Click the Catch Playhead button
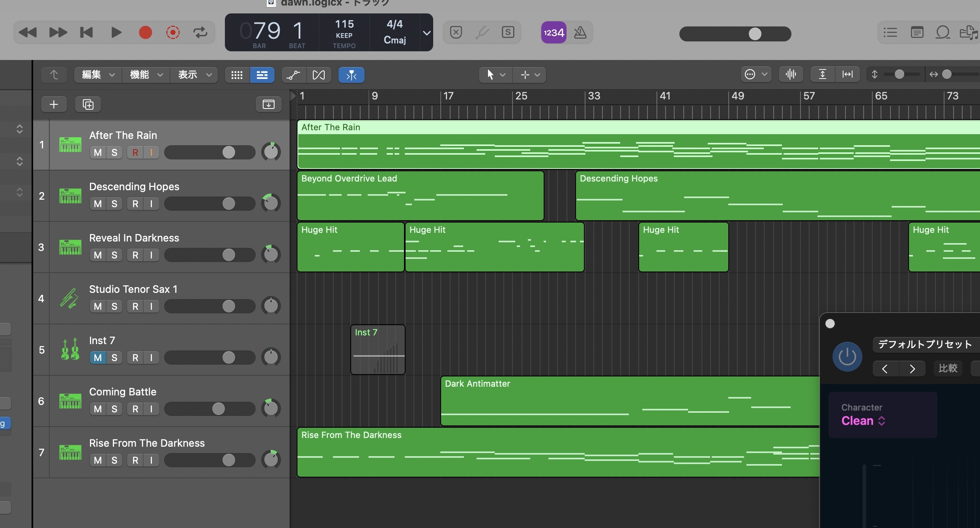Screen dimensions: 980x528 pos(351,75)
